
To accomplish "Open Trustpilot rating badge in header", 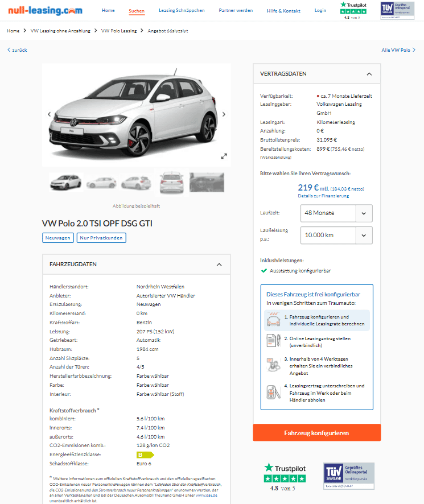I will [x=353, y=10].
